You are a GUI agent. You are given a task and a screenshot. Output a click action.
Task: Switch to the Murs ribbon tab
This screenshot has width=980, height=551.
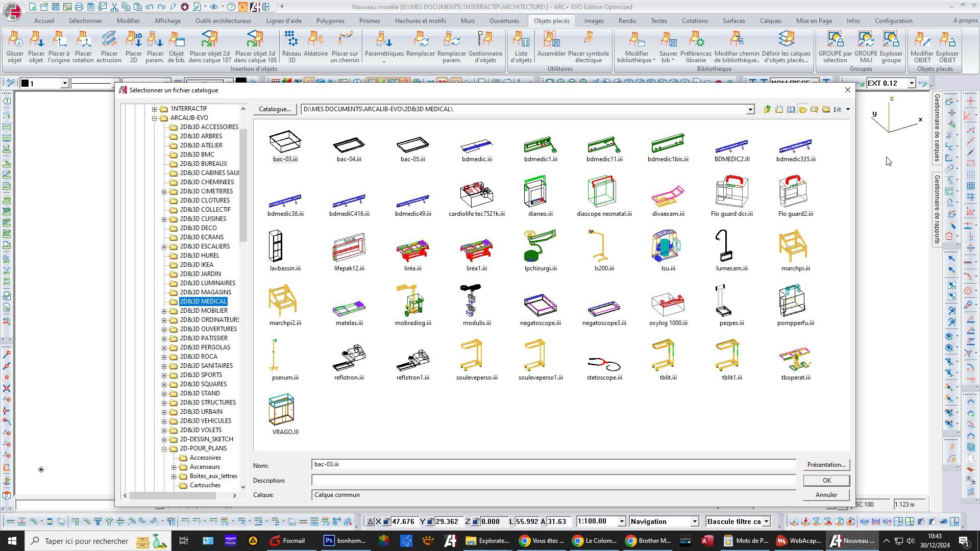pos(467,21)
